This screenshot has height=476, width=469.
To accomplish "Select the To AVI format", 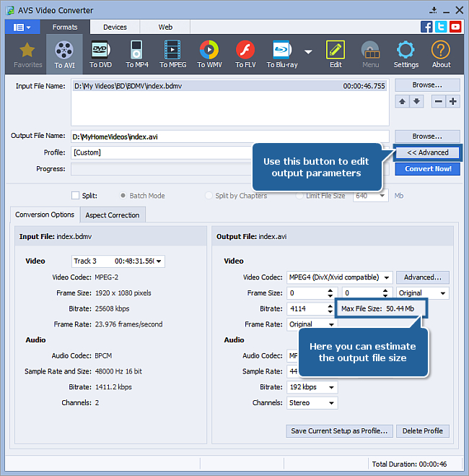I will pyautogui.click(x=64, y=54).
